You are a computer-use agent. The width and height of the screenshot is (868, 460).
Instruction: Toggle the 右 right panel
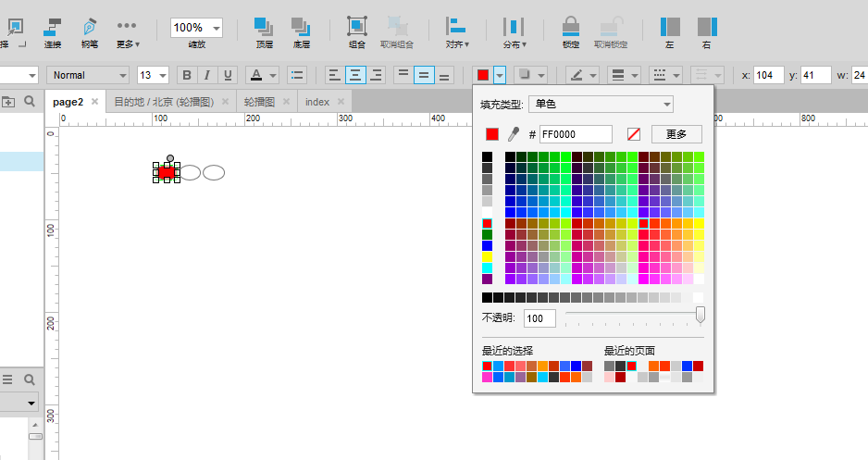click(x=707, y=33)
